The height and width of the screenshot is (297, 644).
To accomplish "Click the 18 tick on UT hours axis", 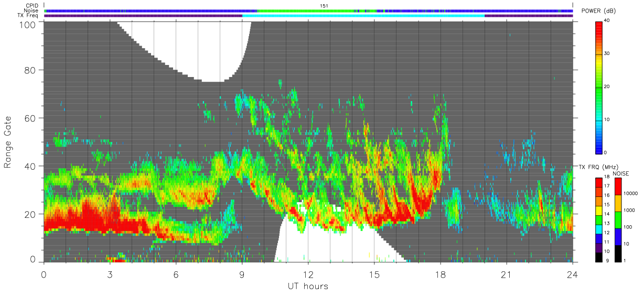I will [x=441, y=274].
